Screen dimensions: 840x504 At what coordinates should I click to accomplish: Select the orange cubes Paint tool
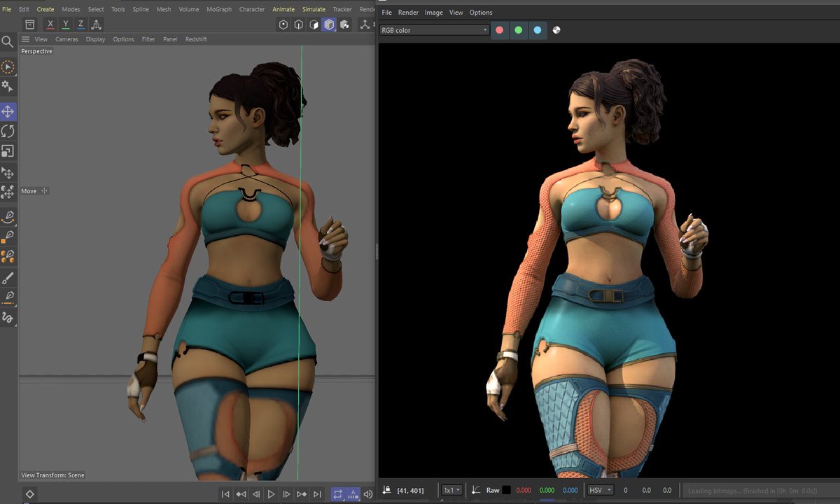pyautogui.click(x=8, y=256)
